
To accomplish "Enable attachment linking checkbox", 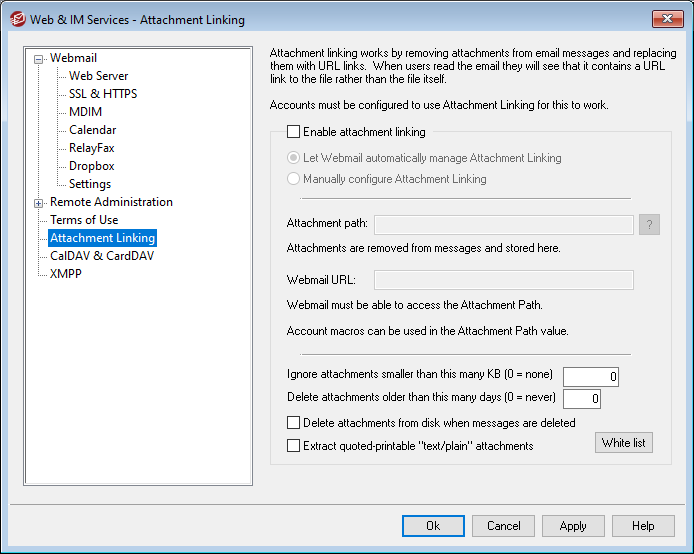I will (x=293, y=132).
